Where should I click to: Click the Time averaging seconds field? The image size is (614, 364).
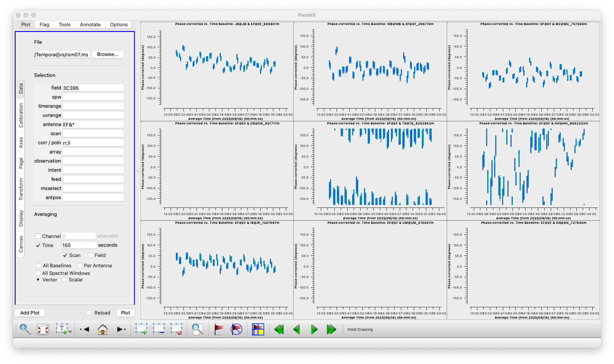click(x=79, y=245)
